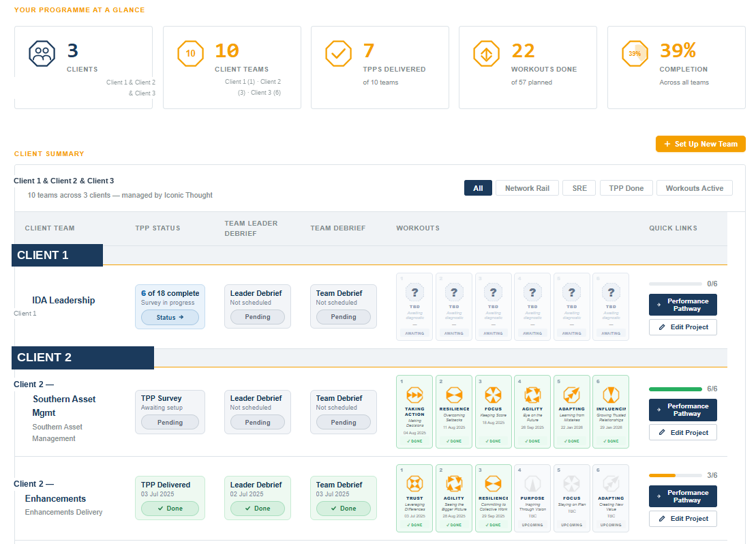Click IDA Leadership 0/6 progress bar
The image size is (756, 544).
click(676, 284)
